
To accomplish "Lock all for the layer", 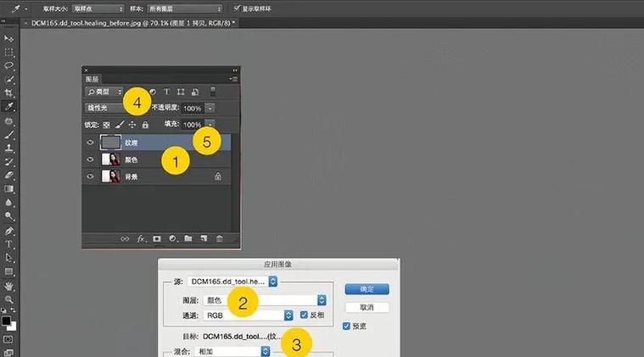I will [145, 125].
